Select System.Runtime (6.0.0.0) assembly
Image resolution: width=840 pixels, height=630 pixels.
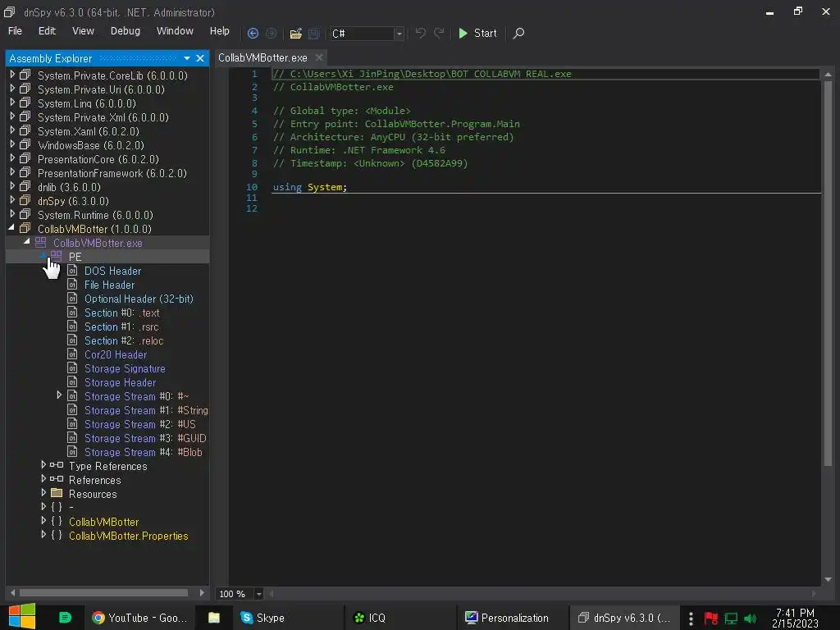pos(95,216)
